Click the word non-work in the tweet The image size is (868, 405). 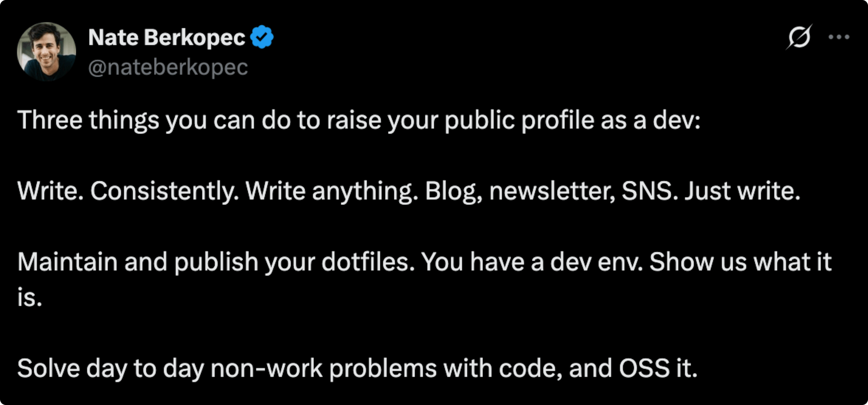coord(267,368)
